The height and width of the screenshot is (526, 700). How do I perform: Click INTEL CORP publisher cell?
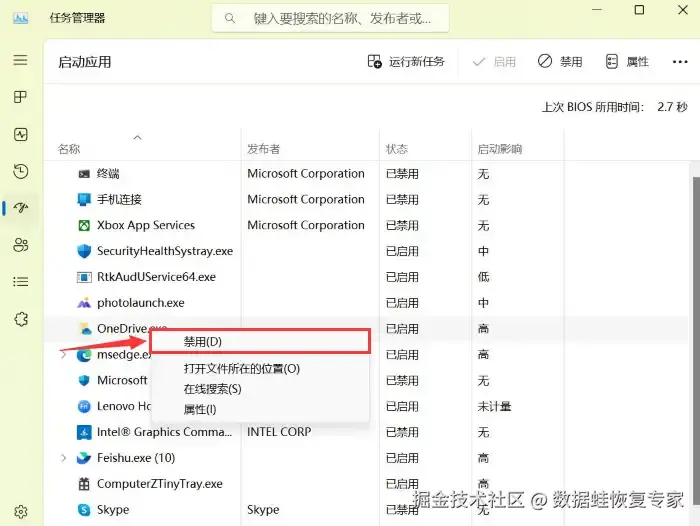coord(279,432)
